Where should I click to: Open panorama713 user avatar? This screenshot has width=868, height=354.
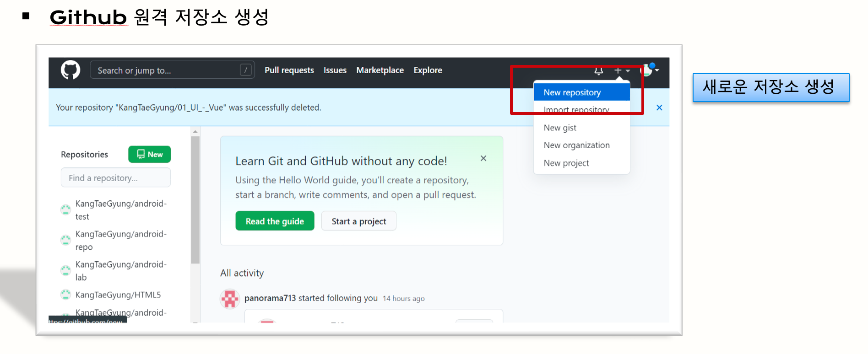pos(230,299)
